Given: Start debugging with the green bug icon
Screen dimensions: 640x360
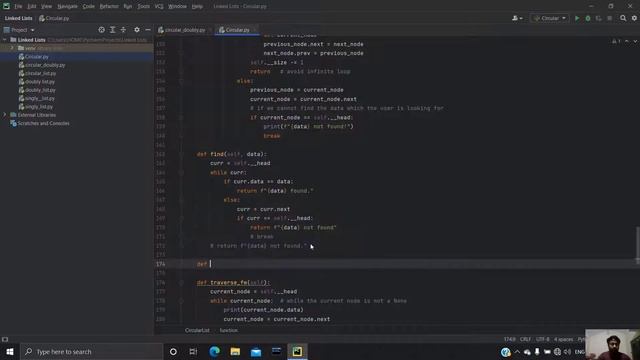Looking at the screenshot, I should pyautogui.click(x=588, y=18).
